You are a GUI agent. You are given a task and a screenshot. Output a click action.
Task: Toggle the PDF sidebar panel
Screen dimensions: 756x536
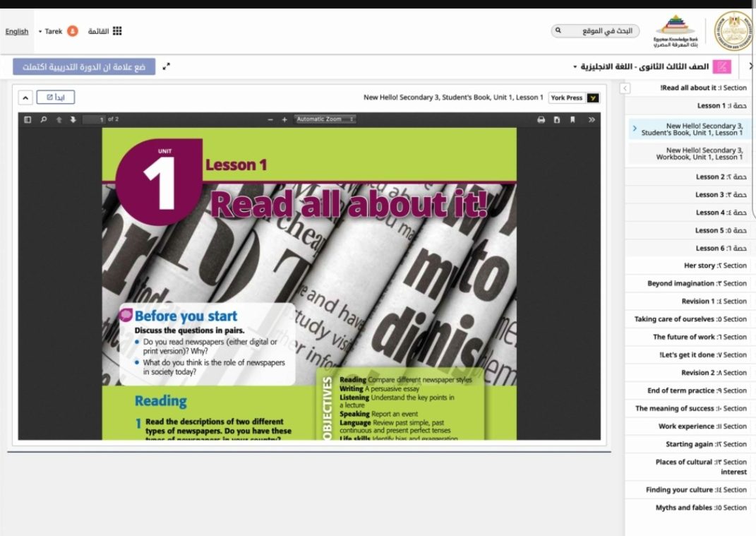click(x=28, y=119)
